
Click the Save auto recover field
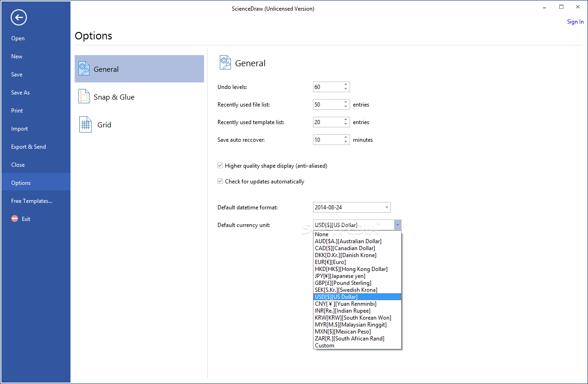coord(328,139)
